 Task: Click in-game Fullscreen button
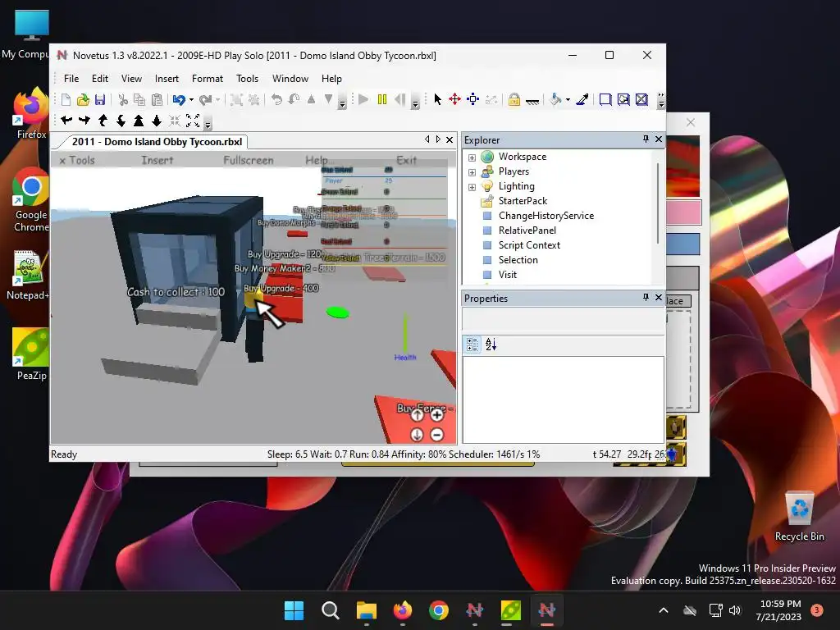pos(249,160)
